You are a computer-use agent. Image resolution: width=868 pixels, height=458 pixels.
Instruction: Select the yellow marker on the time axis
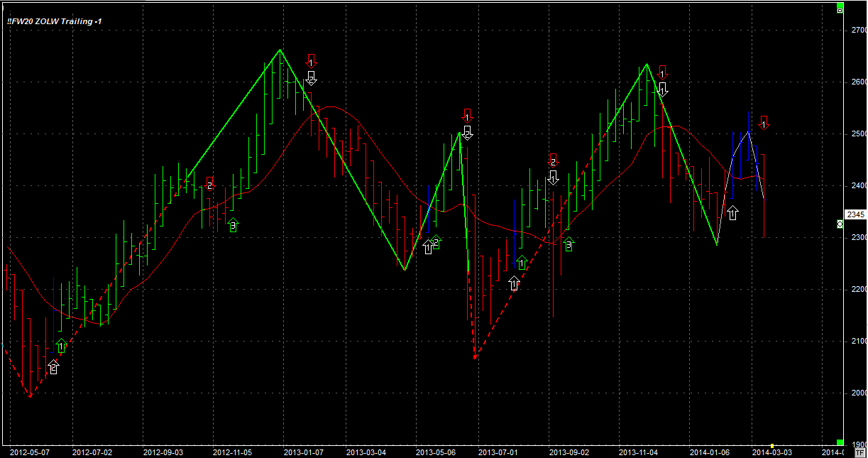[772, 445]
